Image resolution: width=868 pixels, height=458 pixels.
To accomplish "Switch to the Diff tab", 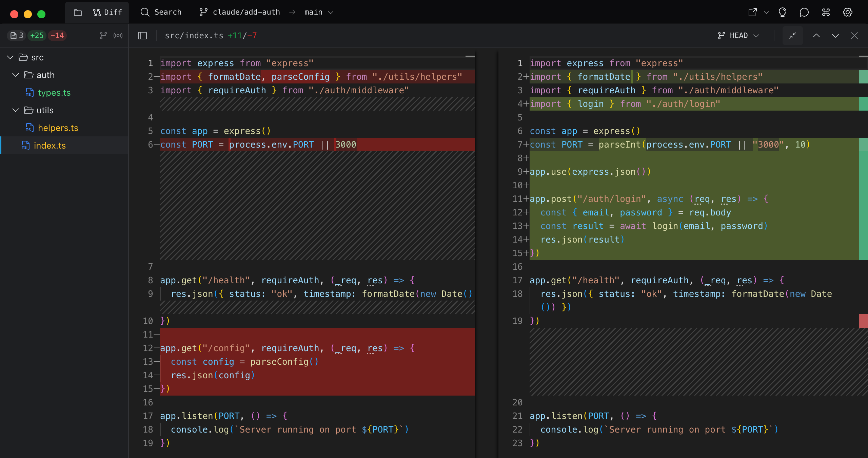I will pos(107,13).
